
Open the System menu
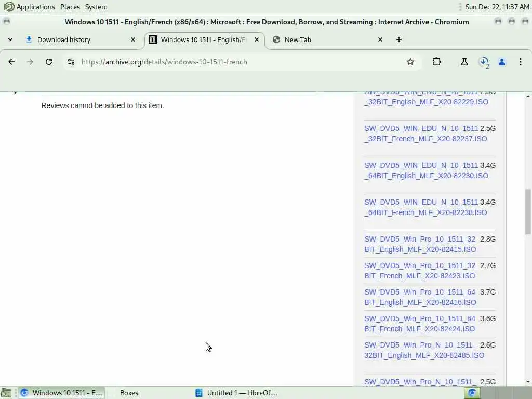96,7
